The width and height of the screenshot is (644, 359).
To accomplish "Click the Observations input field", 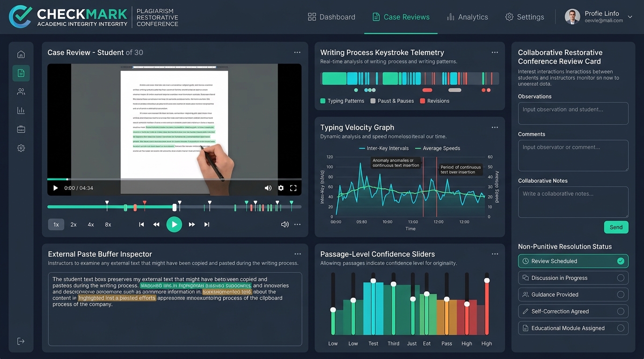I will (x=573, y=114).
